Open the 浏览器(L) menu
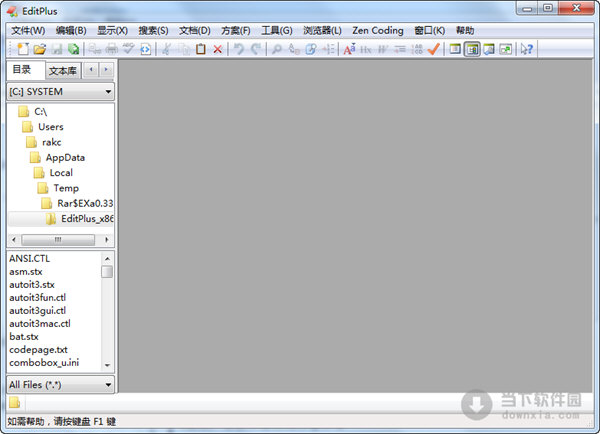The height and width of the screenshot is (434, 600). tap(322, 31)
